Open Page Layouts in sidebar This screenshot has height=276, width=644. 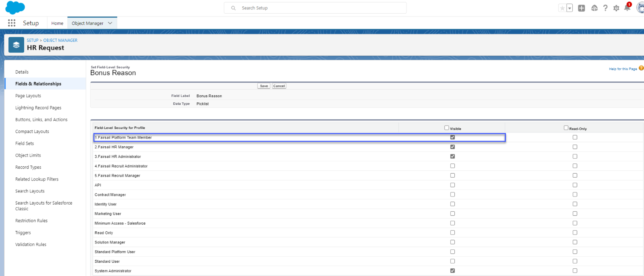coord(28,96)
